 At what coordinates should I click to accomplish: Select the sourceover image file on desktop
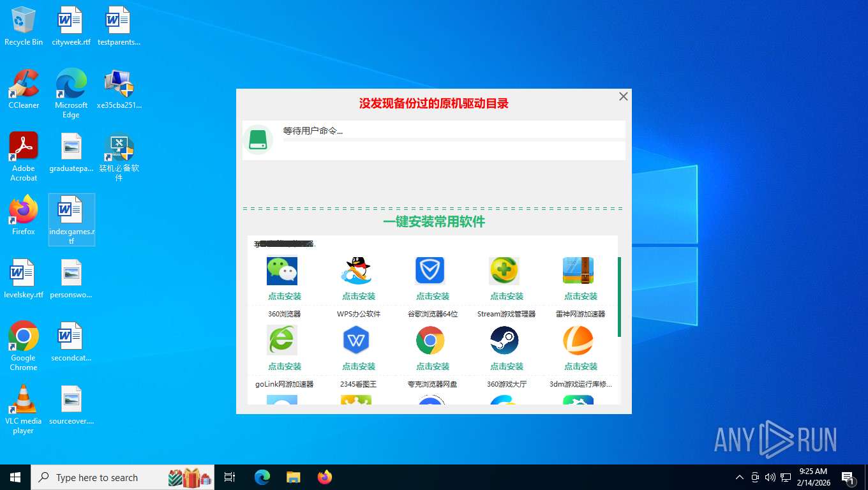pos(71,405)
